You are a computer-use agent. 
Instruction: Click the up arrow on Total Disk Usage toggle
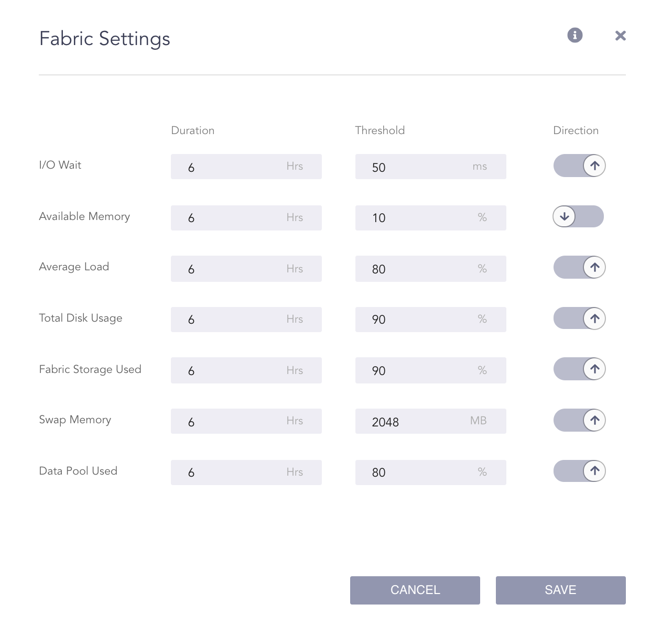point(594,318)
